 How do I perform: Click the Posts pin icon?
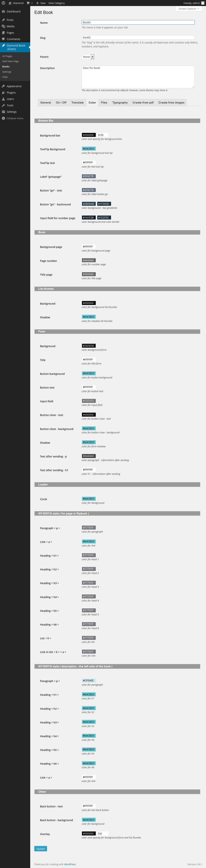3,20
